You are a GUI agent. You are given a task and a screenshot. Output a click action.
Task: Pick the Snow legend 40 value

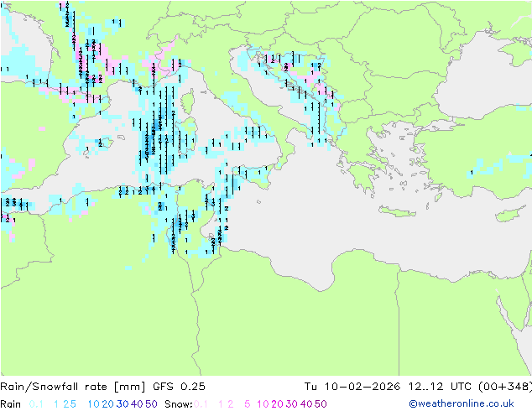(306, 404)
